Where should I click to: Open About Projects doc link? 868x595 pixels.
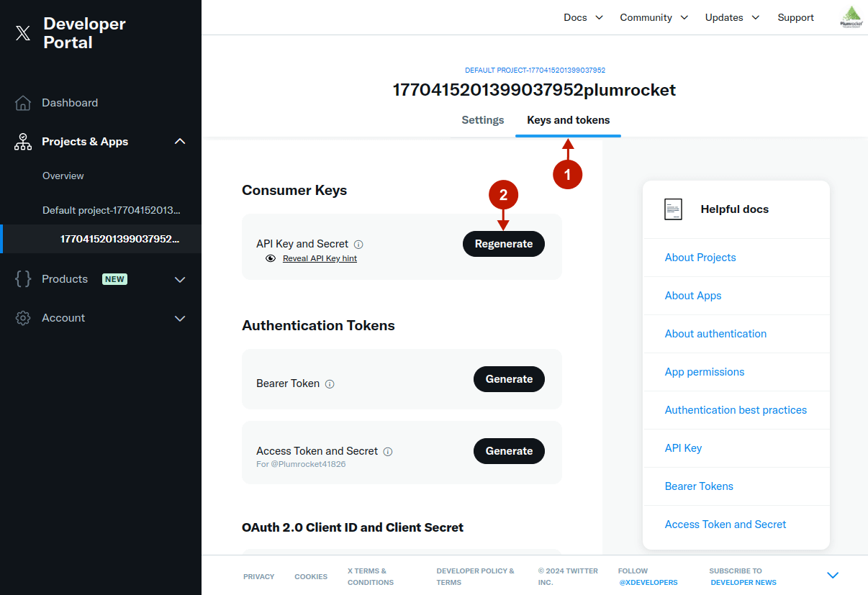point(700,258)
